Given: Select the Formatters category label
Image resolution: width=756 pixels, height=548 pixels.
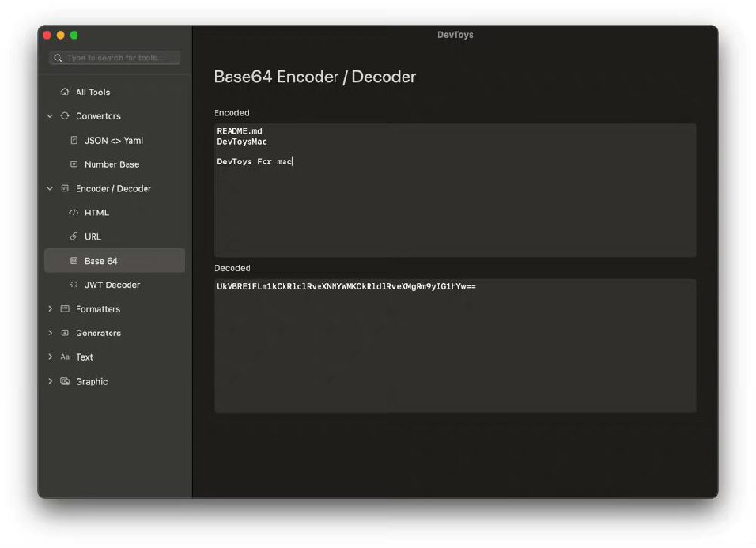Looking at the screenshot, I should click(x=98, y=309).
